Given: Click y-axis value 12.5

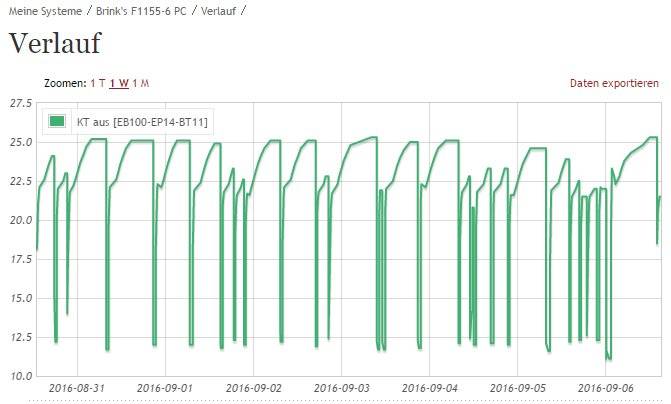Looking at the screenshot, I should [x=21, y=337].
